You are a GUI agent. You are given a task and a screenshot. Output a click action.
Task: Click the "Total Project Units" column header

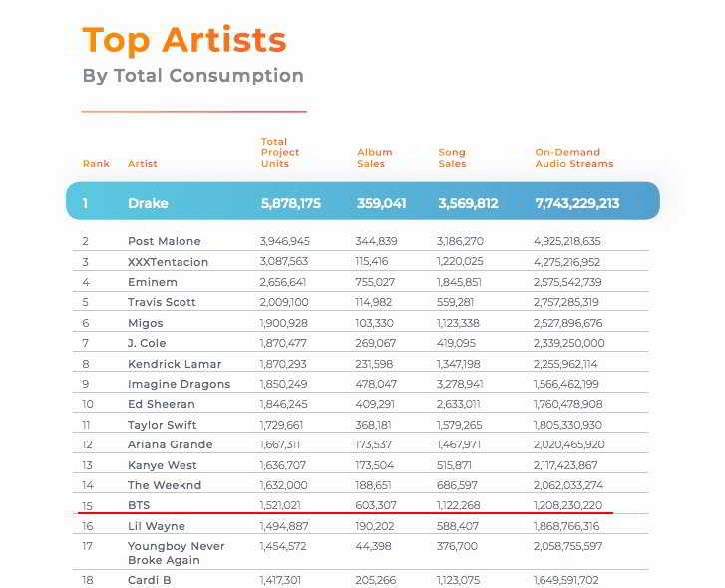click(x=280, y=152)
